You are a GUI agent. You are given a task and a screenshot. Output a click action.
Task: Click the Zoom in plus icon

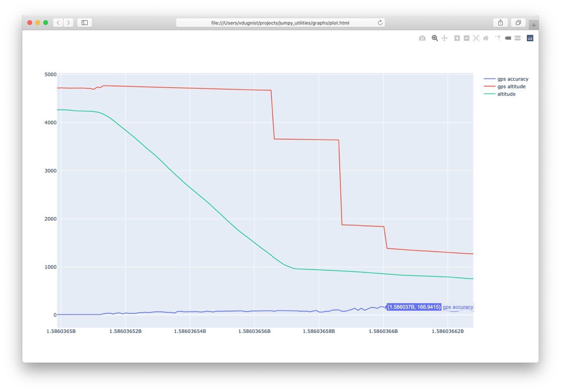coord(457,39)
